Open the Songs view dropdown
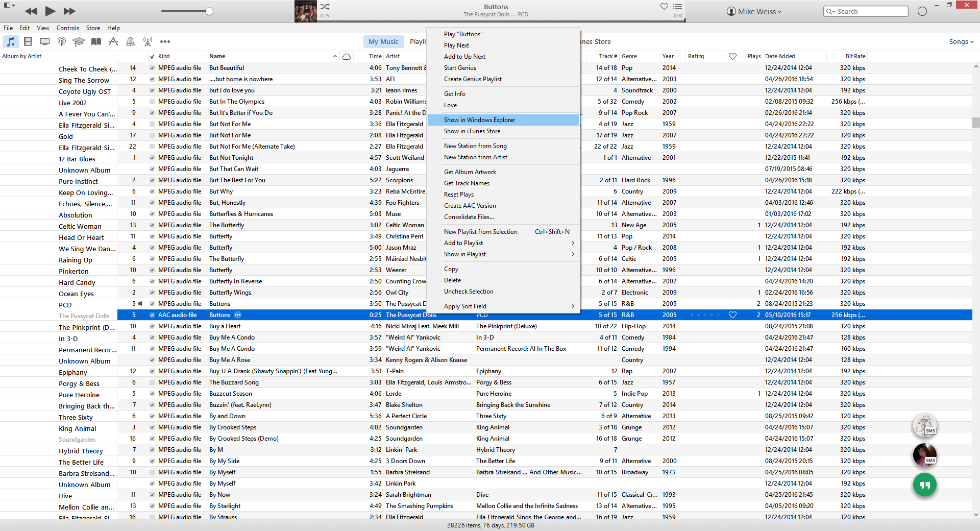Screen dimensions: 980x531 tap(961, 42)
